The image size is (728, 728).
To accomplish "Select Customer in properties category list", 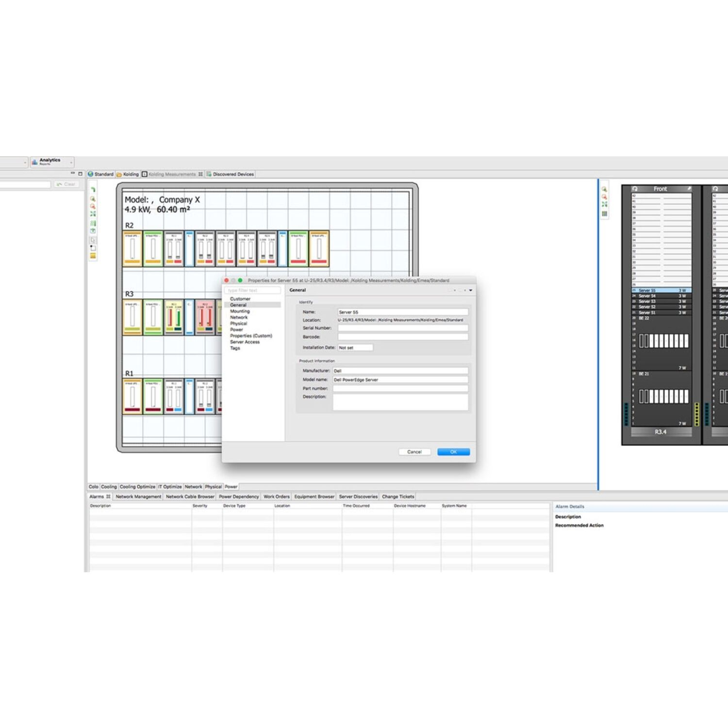I will tap(240, 299).
